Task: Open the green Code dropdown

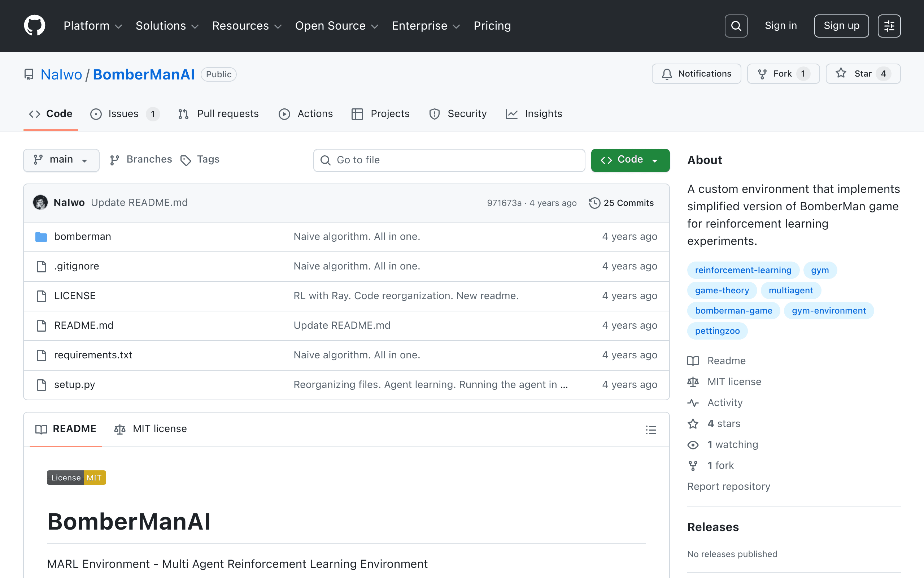Action: [630, 160]
